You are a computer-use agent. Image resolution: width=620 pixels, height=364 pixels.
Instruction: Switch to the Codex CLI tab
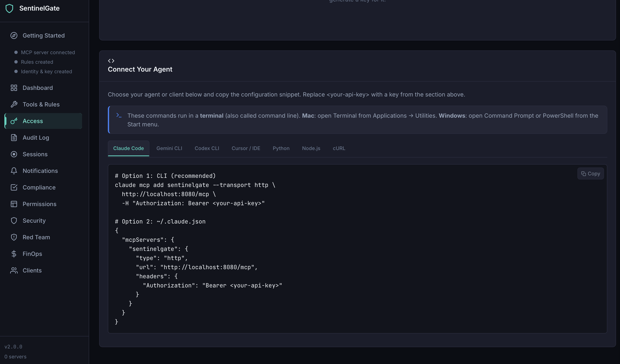tap(207, 148)
